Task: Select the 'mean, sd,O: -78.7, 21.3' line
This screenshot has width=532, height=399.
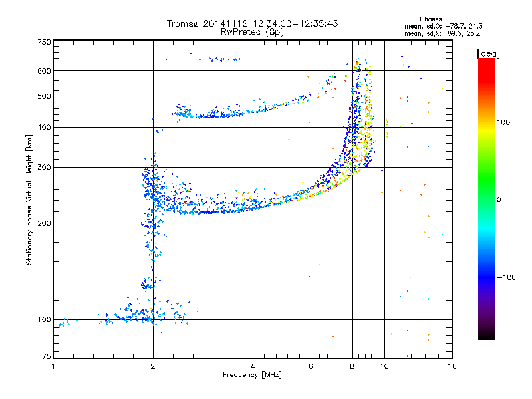Action: (x=443, y=27)
